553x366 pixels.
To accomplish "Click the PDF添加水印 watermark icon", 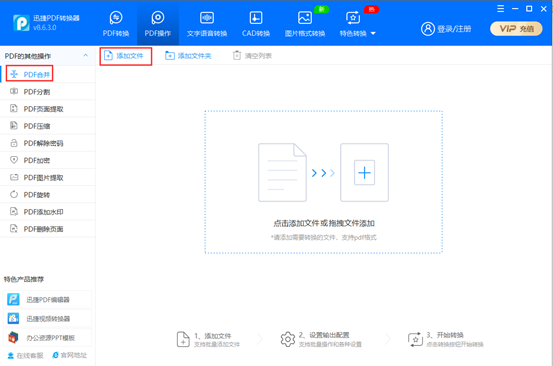I will click(x=14, y=211).
